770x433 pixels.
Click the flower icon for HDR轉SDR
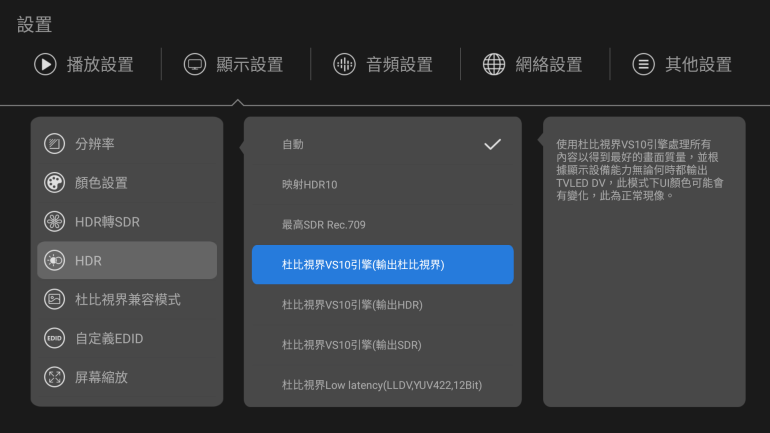pos(55,221)
